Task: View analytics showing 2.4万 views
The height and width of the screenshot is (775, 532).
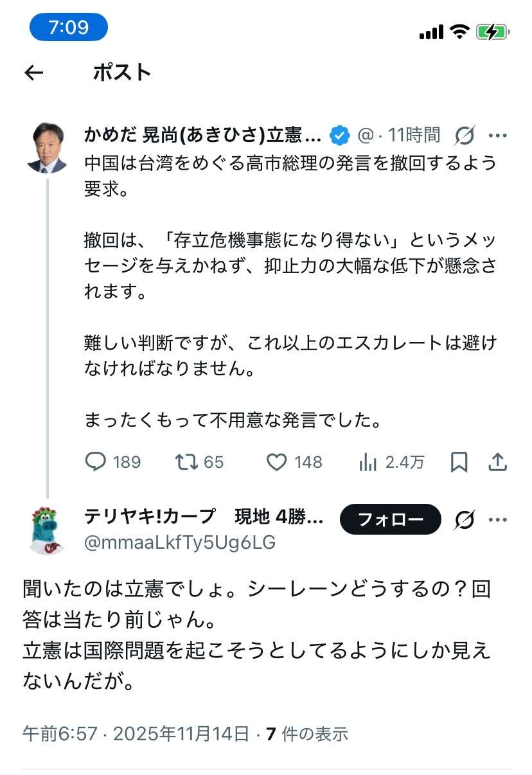Action: 368,462
